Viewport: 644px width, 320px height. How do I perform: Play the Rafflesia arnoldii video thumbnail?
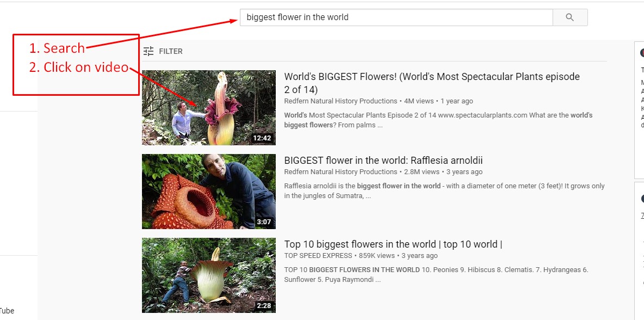[208, 192]
